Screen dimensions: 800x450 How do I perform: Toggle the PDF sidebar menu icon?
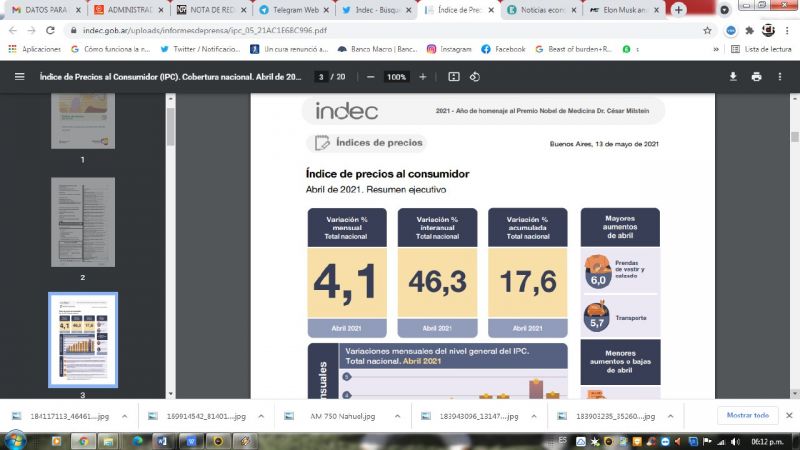19,77
